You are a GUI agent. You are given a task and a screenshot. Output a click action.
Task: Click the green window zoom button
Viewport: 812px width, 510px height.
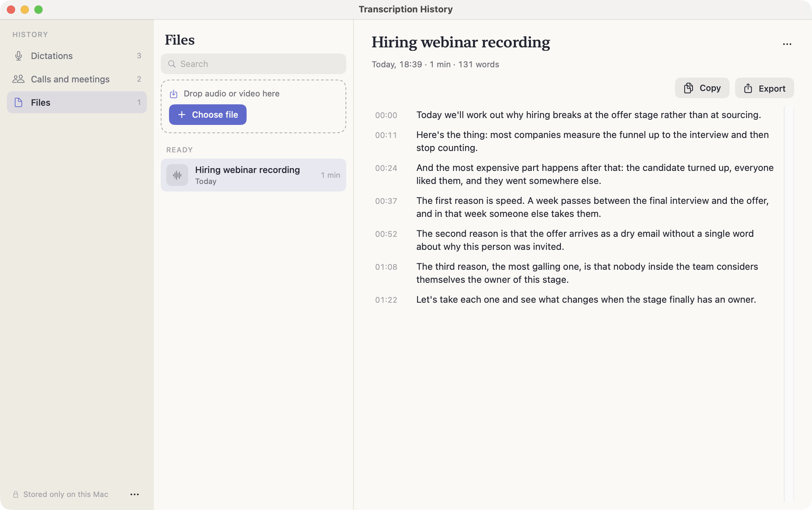[38, 10]
